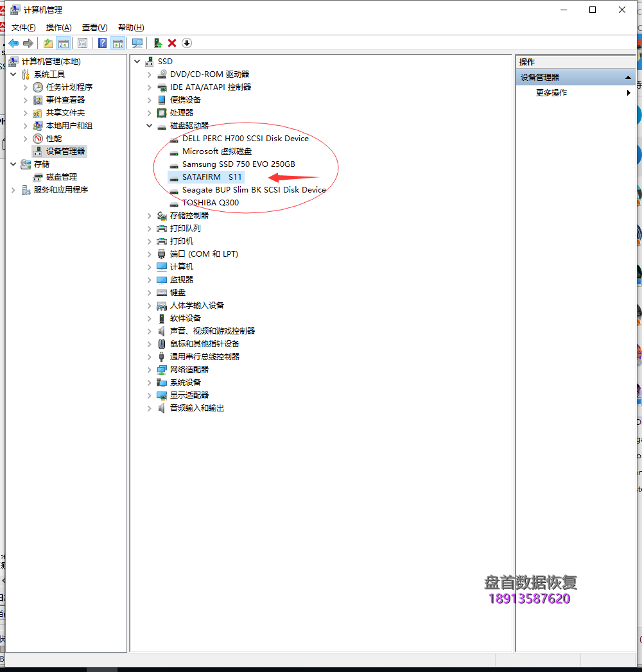Screen dimensions: 642x672
Task: Collapse the 设备管理器 actions section arrow
Action: tap(628, 78)
